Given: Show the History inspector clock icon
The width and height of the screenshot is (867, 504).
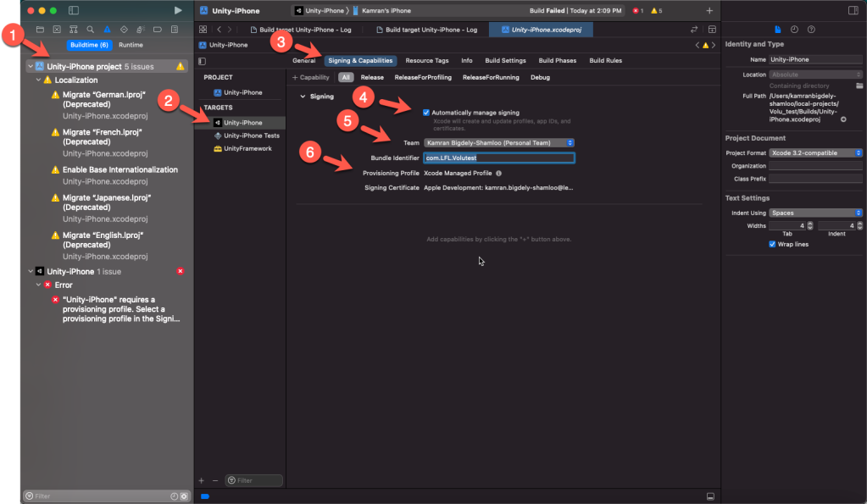Looking at the screenshot, I should 795,29.
